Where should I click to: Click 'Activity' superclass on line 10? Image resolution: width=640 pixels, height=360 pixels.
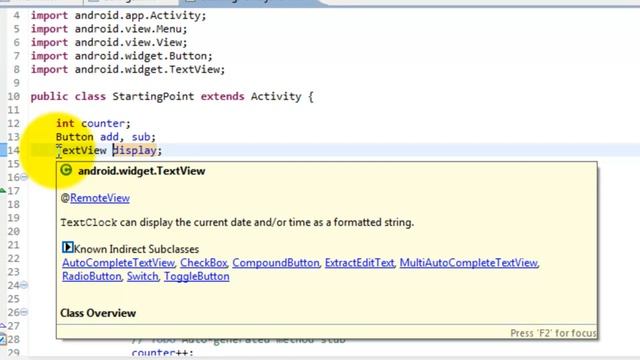click(276, 96)
